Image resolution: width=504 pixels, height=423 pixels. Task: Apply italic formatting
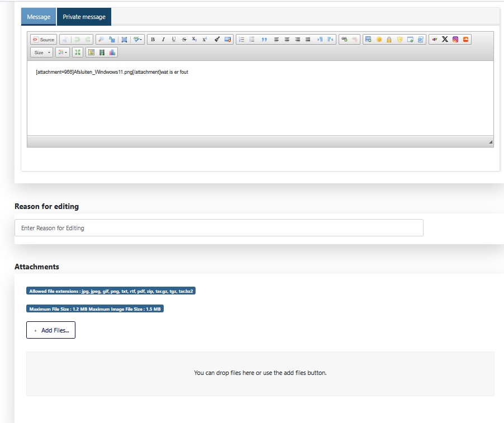[x=163, y=40]
